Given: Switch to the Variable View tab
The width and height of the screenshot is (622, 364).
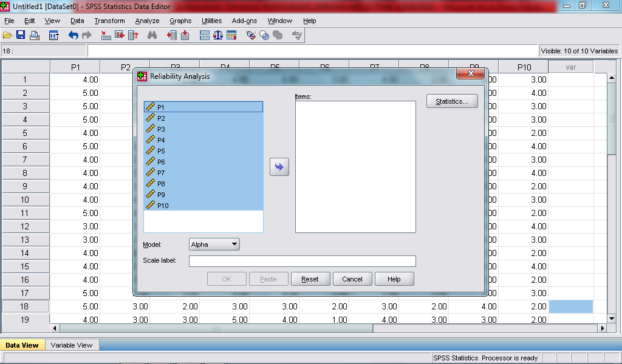Looking at the screenshot, I should (72, 345).
